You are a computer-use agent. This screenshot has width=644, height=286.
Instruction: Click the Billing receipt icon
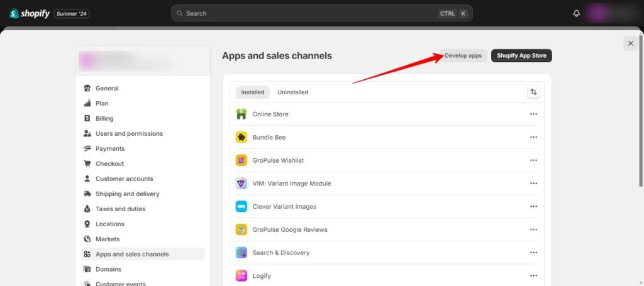click(x=87, y=119)
